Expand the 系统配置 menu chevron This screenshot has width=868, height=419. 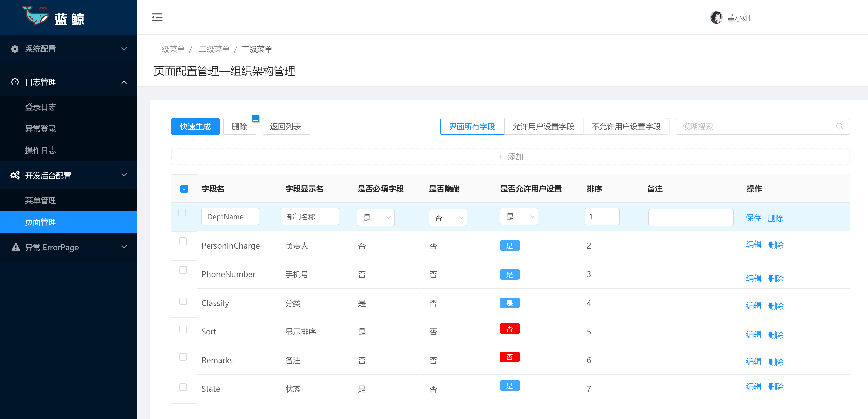coord(124,49)
